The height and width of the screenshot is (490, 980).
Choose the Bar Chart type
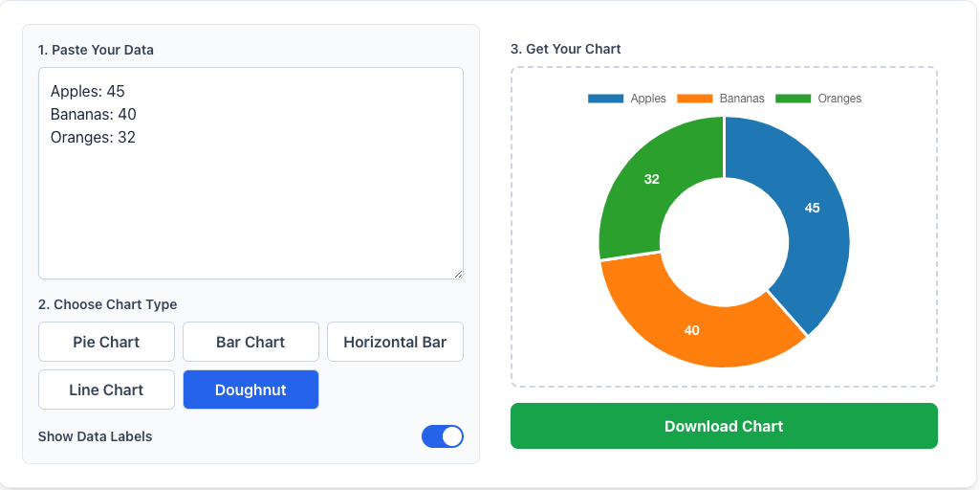coord(250,342)
